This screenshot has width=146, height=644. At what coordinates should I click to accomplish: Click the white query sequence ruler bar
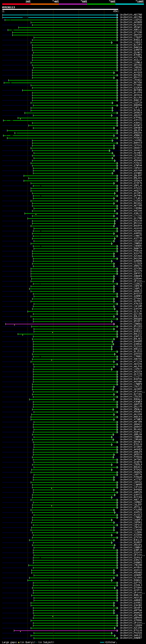click(x=60, y=9)
